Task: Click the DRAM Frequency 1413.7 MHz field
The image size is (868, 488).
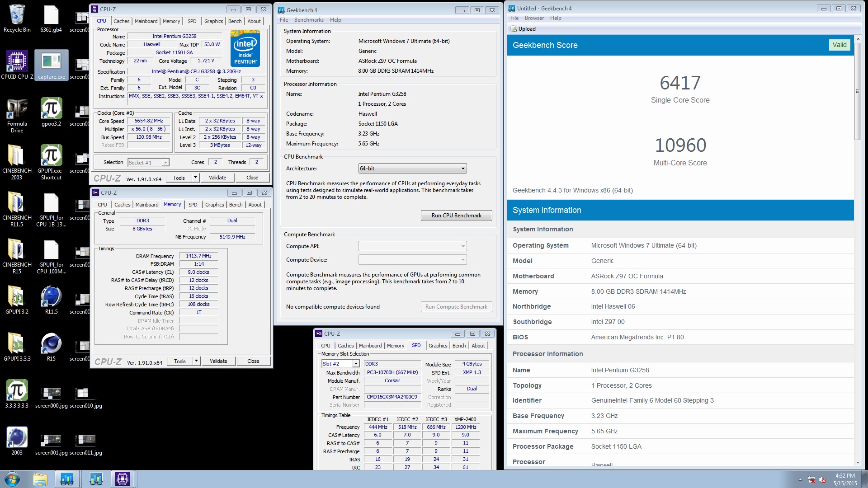Action: pos(198,256)
